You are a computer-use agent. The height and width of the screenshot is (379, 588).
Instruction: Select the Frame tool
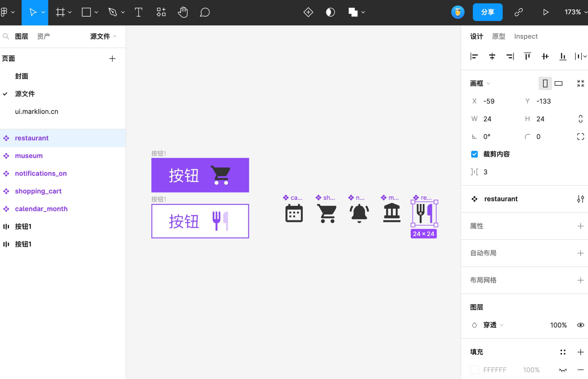click(60, 12)
